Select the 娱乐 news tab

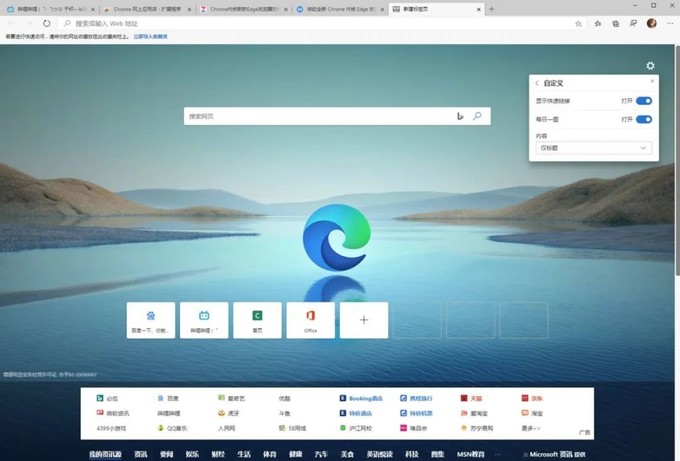(193, 454)
